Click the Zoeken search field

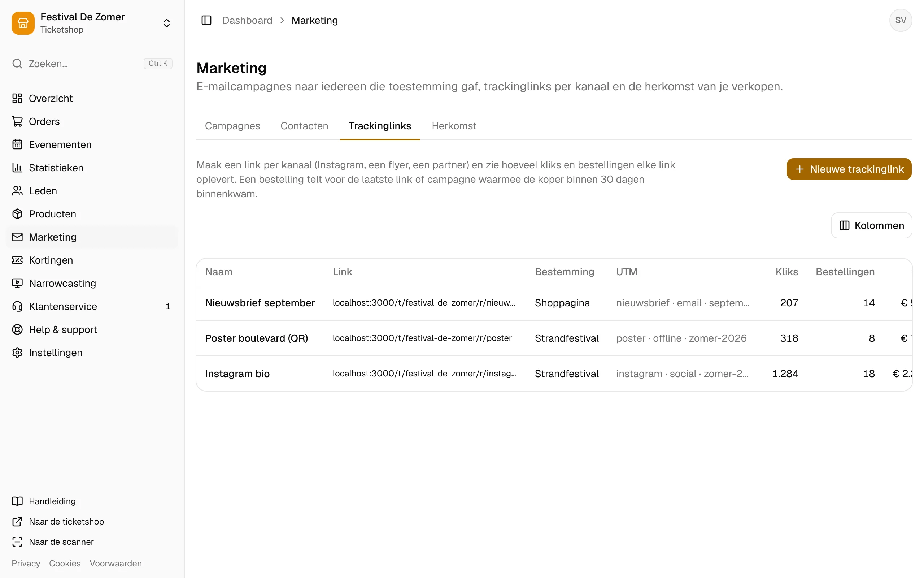tap(92, 64)
